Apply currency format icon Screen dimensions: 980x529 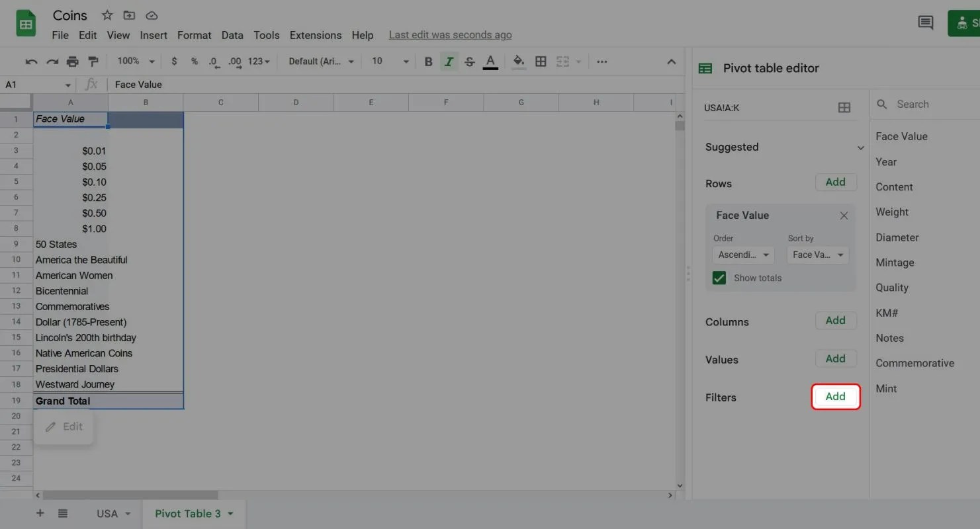pos(174,61)
